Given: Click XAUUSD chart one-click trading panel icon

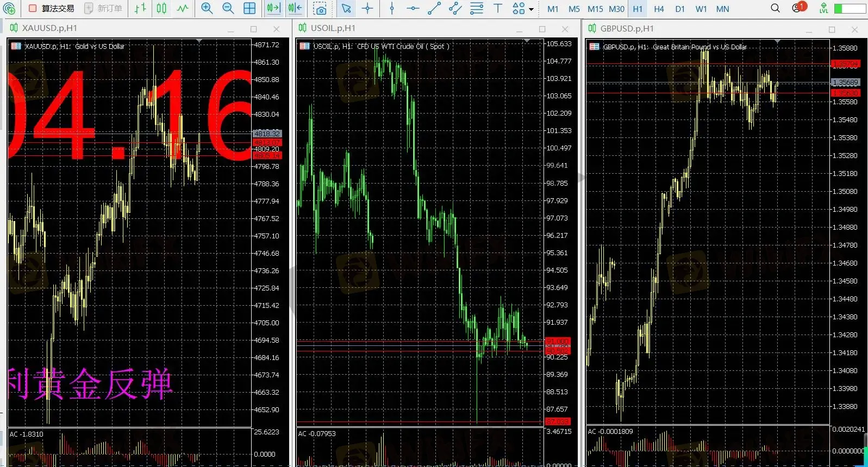Looking at the screenshot, I should pyautogui.click(x=16, y=46).
